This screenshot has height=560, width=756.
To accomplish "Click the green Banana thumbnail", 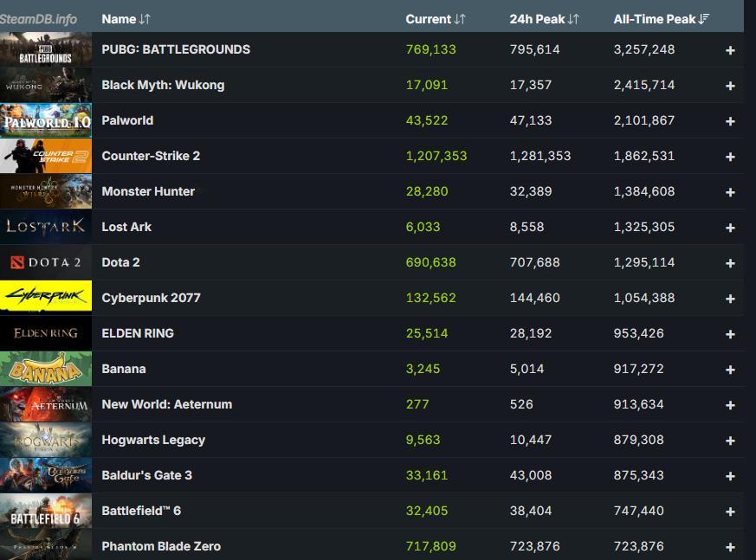I will (46, 370).
